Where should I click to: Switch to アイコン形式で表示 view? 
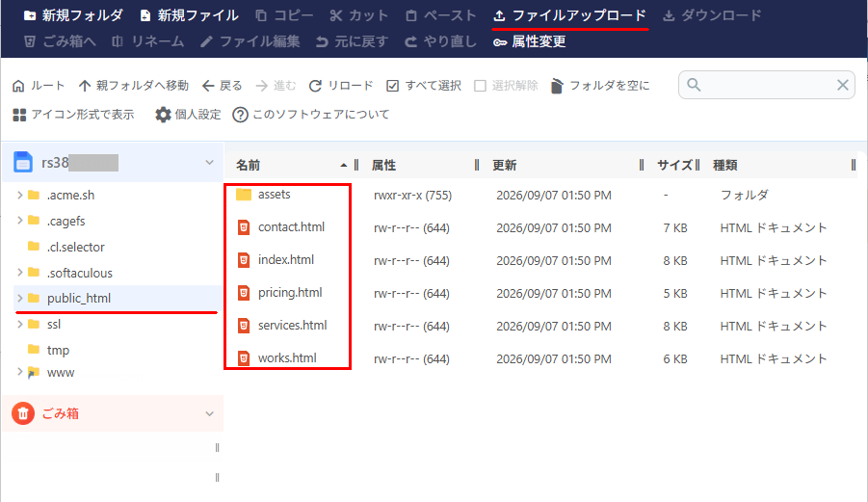point(73,115)
